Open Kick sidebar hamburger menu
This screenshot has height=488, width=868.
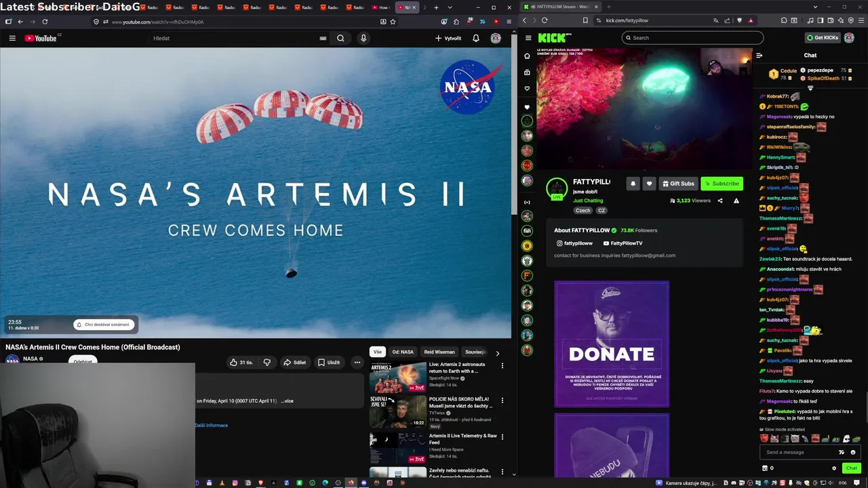pos(527,38)
